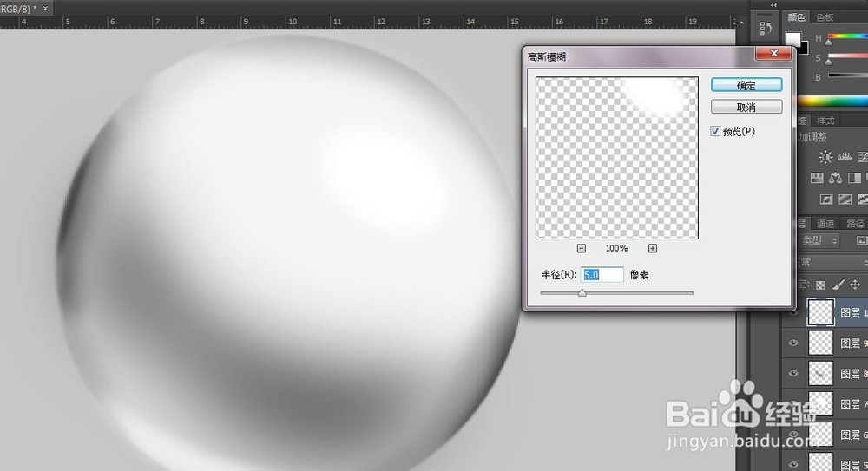Close the 高斯模糊 dialog with red X
The image size is (868, 471).
[774, 53]
